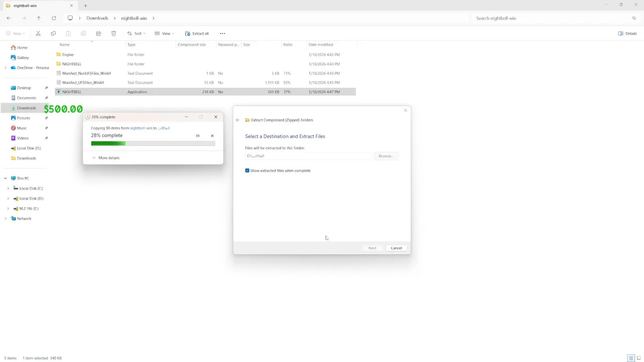Click Downloads in the address bar breadcrumb
The width and height of the screenshot is (644, 362).
[x=97, y=18]
